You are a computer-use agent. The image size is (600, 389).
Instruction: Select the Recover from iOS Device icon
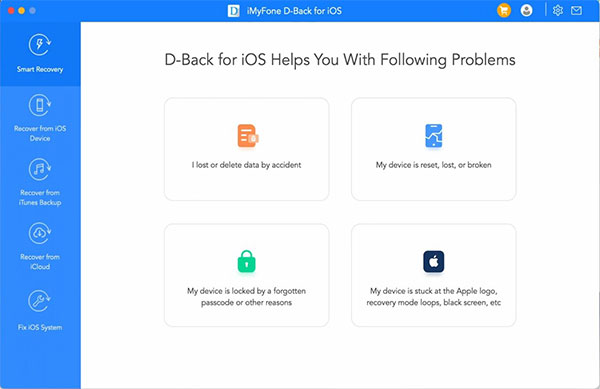(x=40, y=105)
